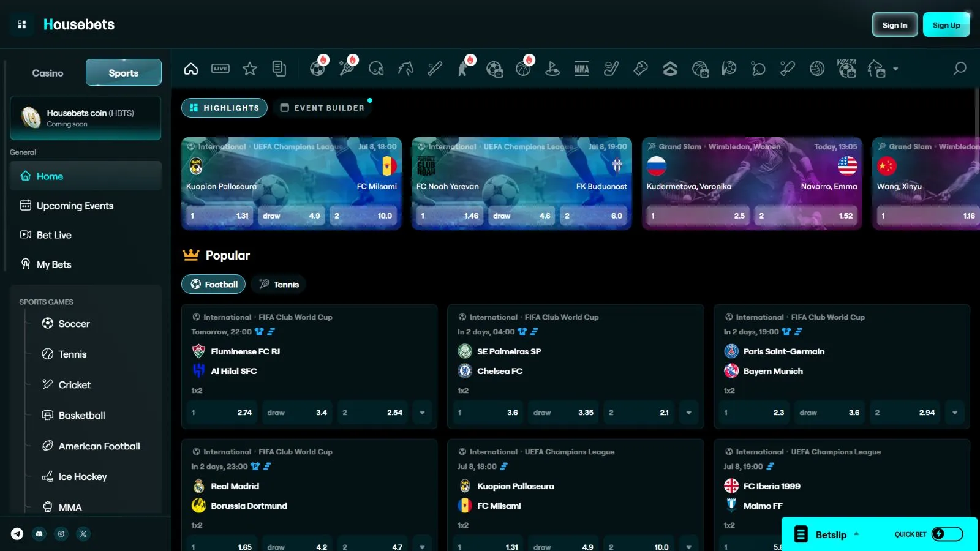
Task: Select the MMA icon in toolbar
Action: pyautogui.click(x=582, y=69)
